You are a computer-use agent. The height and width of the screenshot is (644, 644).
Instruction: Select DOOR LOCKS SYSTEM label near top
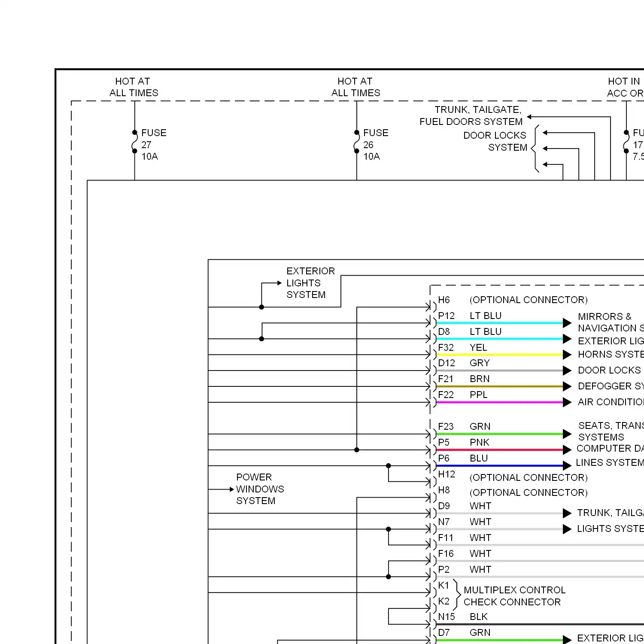(495, 141)
